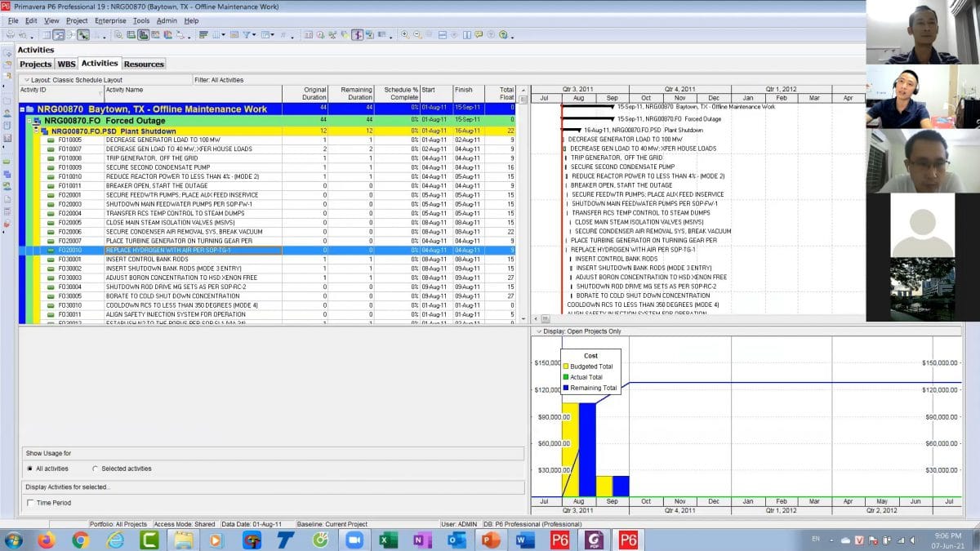Click the Windows Start button
The image size is (980, 551).
[15, 540]
